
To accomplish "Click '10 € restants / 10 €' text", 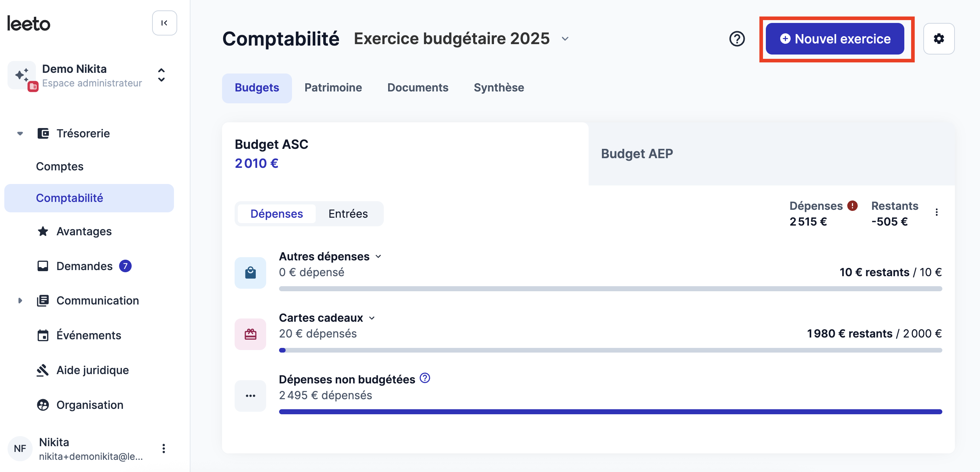I will pos(891,272).
